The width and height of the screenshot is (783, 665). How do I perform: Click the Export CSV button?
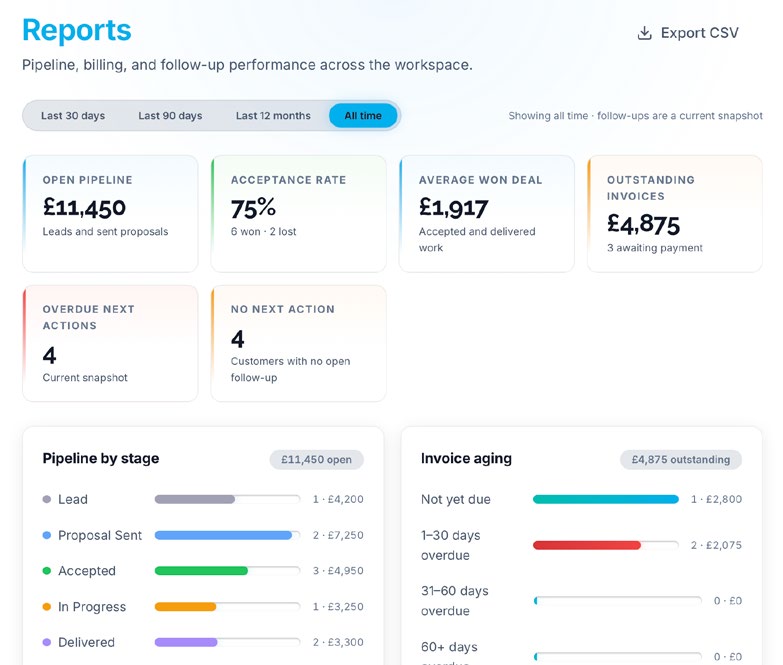point(688,33)
